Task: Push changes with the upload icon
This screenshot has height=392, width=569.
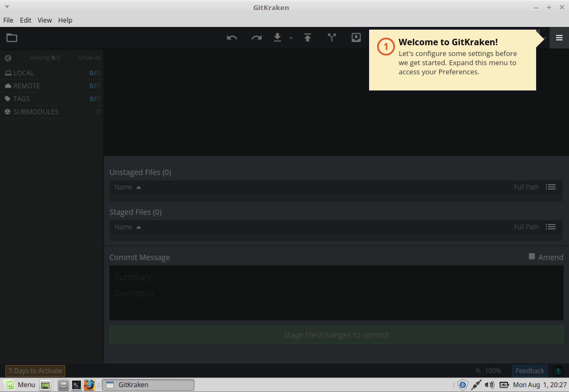Action: (x=307, y=37)
